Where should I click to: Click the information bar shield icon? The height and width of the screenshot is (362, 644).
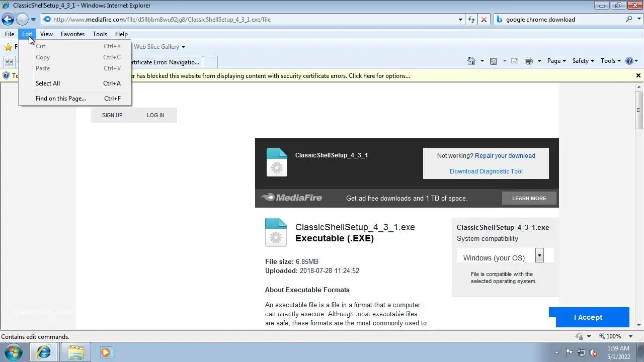pos(6,76)
